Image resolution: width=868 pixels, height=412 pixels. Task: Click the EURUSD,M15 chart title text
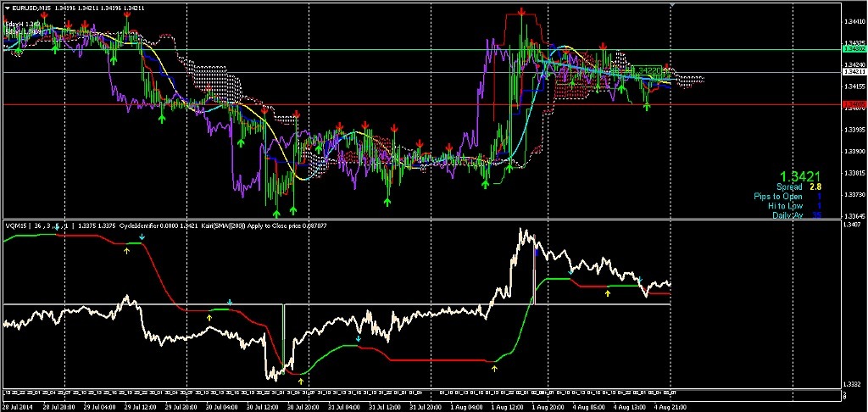tap(31, 8)
